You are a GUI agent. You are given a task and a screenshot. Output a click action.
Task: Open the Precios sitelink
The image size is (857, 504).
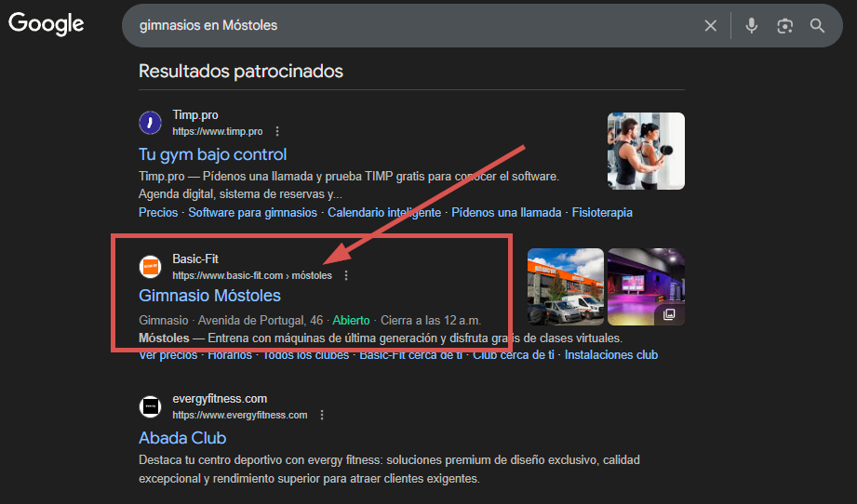click(158, 212)
